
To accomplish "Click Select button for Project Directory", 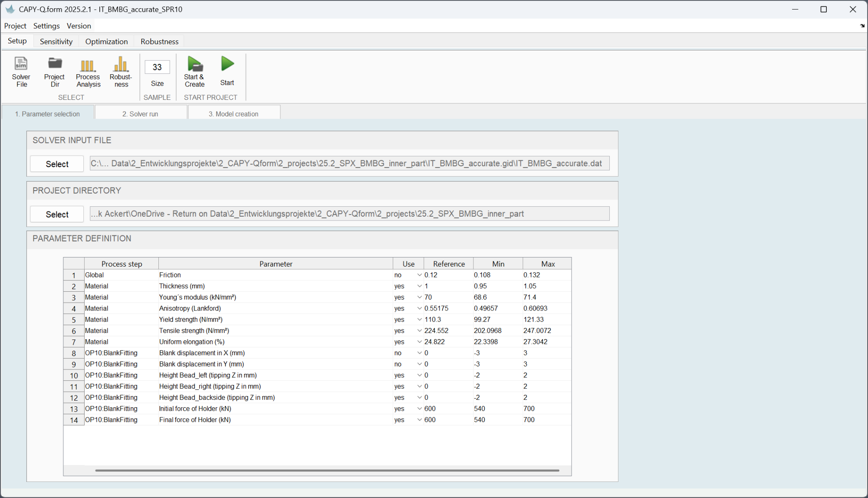I will tap(57, 214).
